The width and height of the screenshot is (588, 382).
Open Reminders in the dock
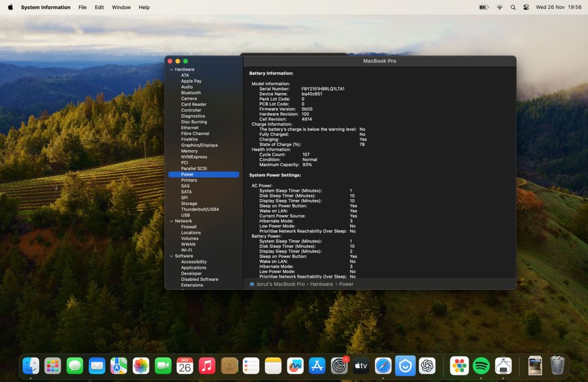coord(251,366)
